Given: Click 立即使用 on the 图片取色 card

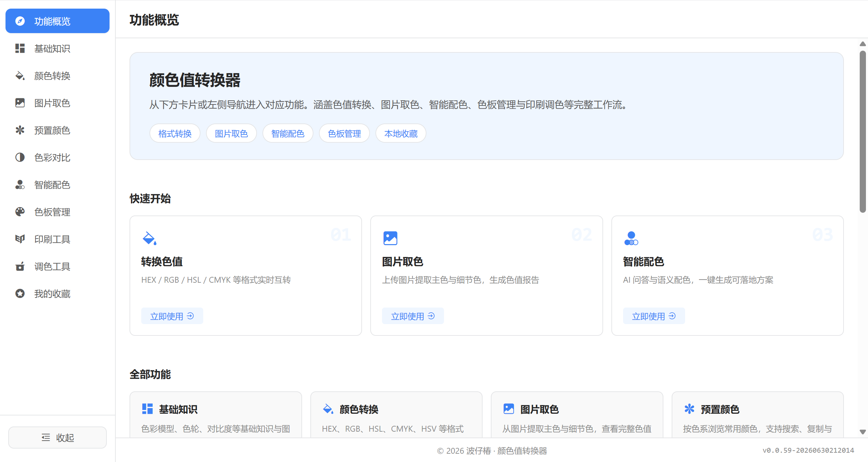Looking at the screenshot, I should (x=413, y=316).
